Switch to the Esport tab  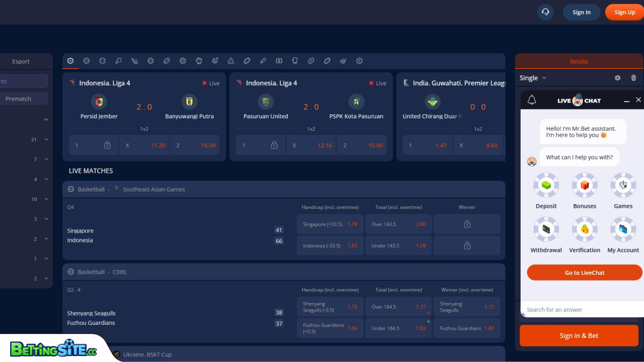click(21, 62)
